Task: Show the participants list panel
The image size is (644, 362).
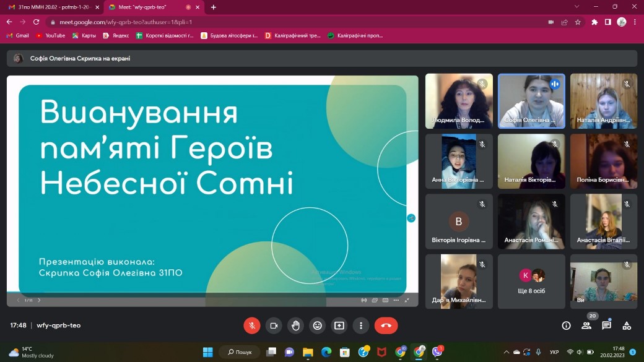Action: (586, 325)
